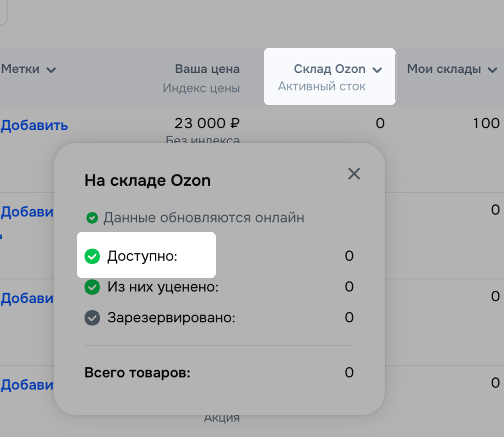Image resolution: width=504 pixels, height=437 pixels.
Task: Click the price "23 000 ₽"
Action: pos(207,123)
